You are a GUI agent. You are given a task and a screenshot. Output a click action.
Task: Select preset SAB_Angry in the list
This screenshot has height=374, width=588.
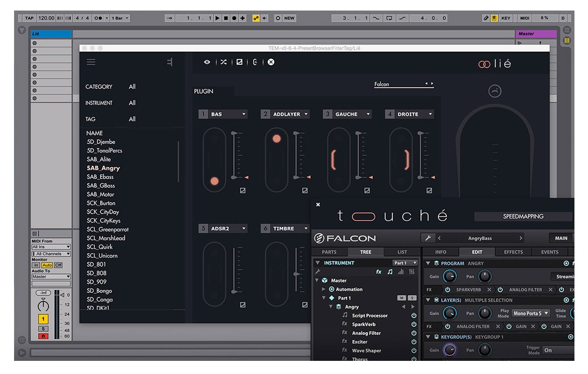(x=103, y=168)
